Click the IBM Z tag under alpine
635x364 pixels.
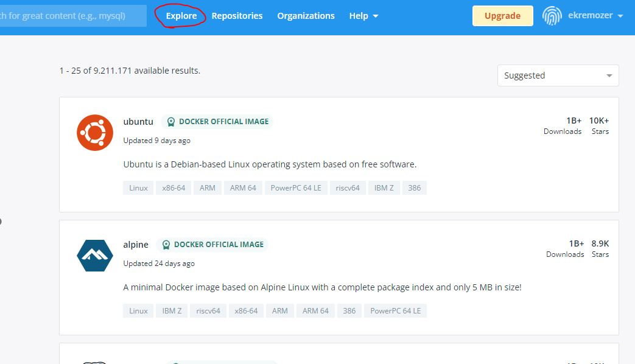click(172, 311)
